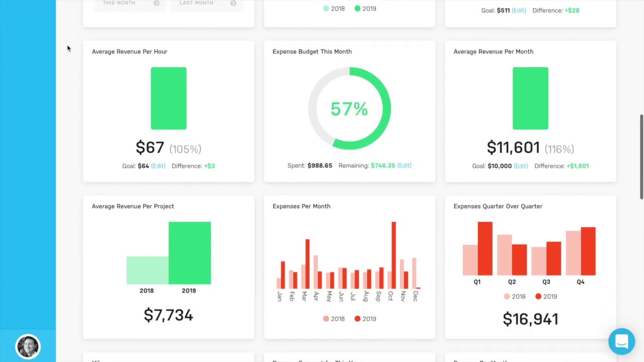Toggle 2018 legend item above Average Revenue Per Month
The width and height of the screenshot is (644, 362).
click(334, 9)
